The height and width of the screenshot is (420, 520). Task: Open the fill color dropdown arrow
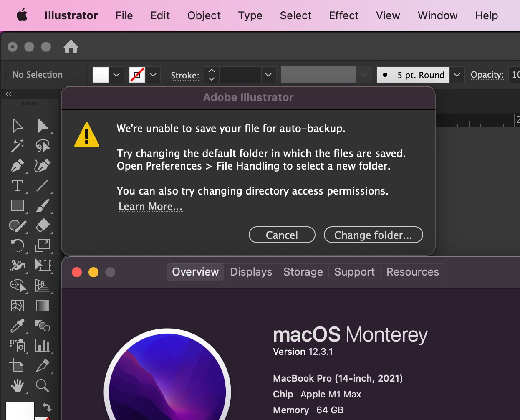[116, 75]
